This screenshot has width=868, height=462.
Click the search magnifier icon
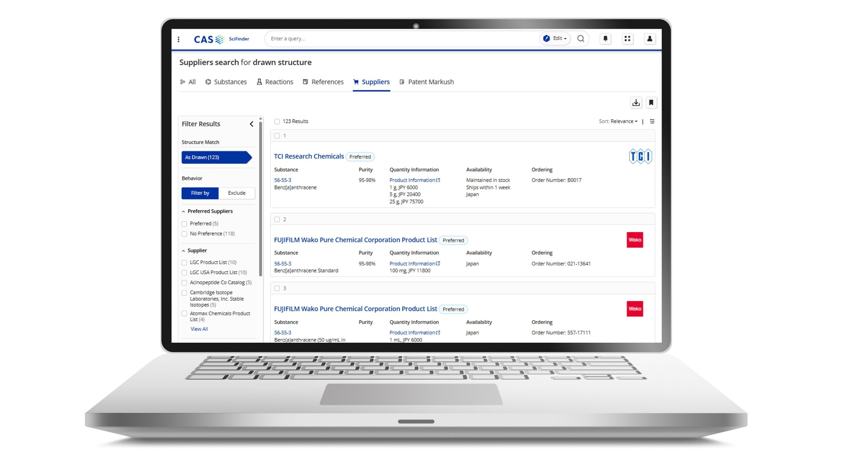point(580,39)
